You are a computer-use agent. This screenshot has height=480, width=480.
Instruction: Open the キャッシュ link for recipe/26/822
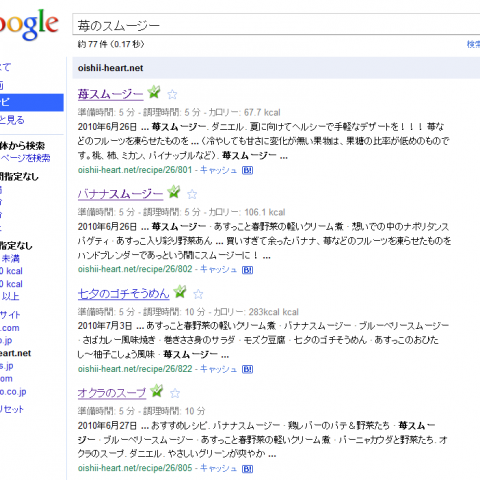218,369
